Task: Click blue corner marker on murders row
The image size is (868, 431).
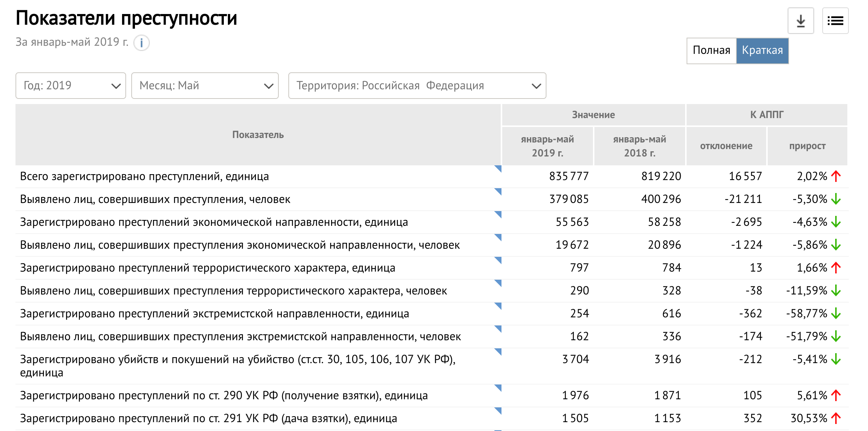Action: (x=498, y=351)
